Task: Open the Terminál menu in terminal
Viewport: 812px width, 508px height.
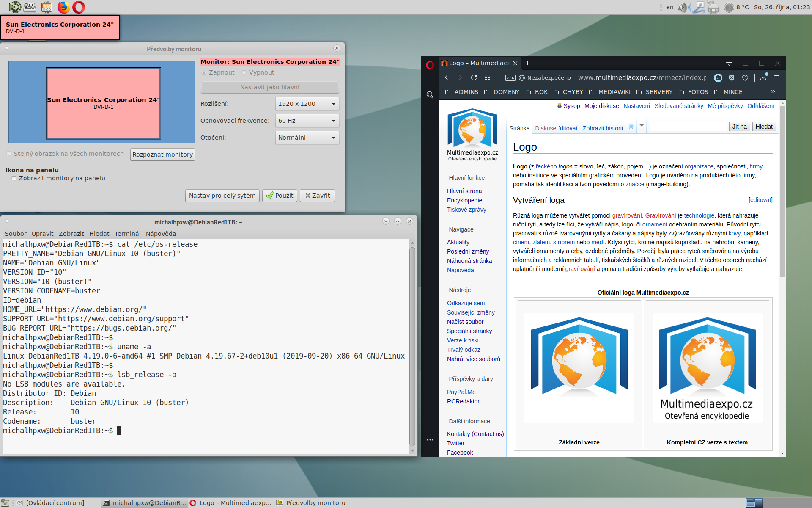Action: (127, 234)
